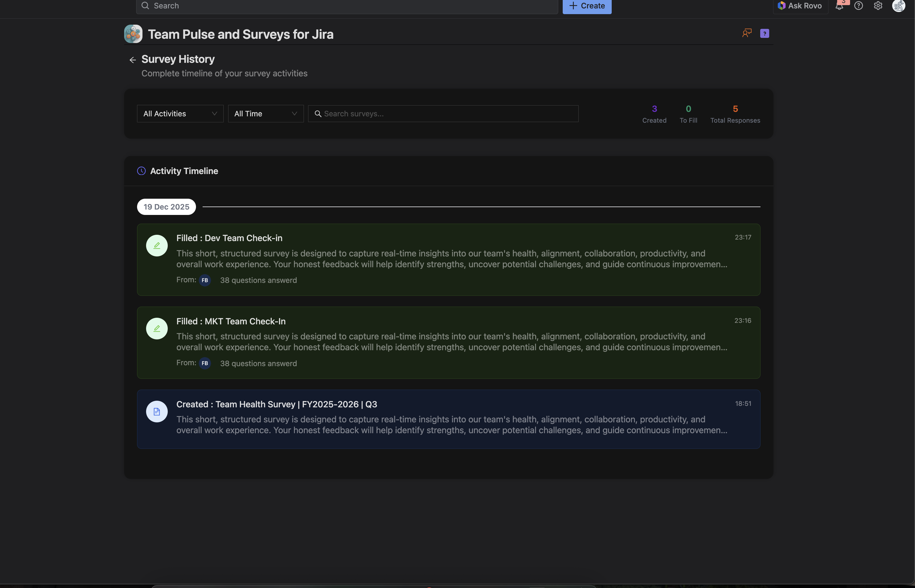The image size is (915, 588).
Task: Open the Filled : MKT Team Check-In entry
Action: pos(231,321)
